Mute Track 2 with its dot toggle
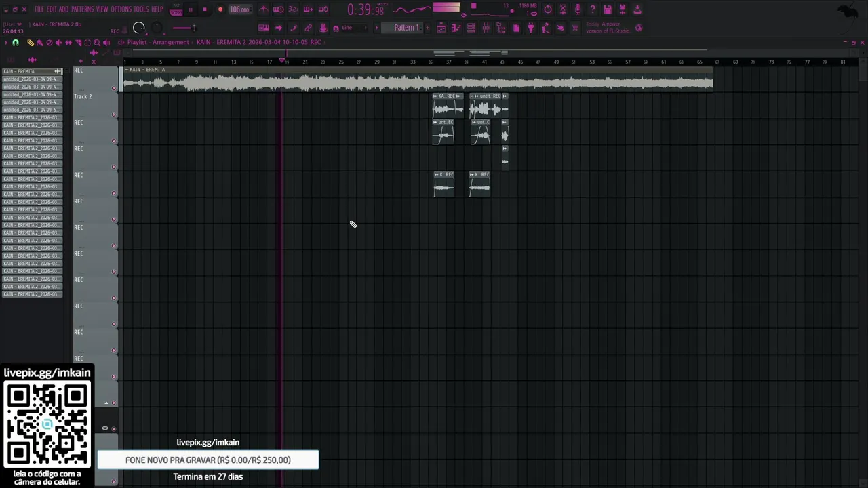868x488 pixels. [x=114, y=115]
